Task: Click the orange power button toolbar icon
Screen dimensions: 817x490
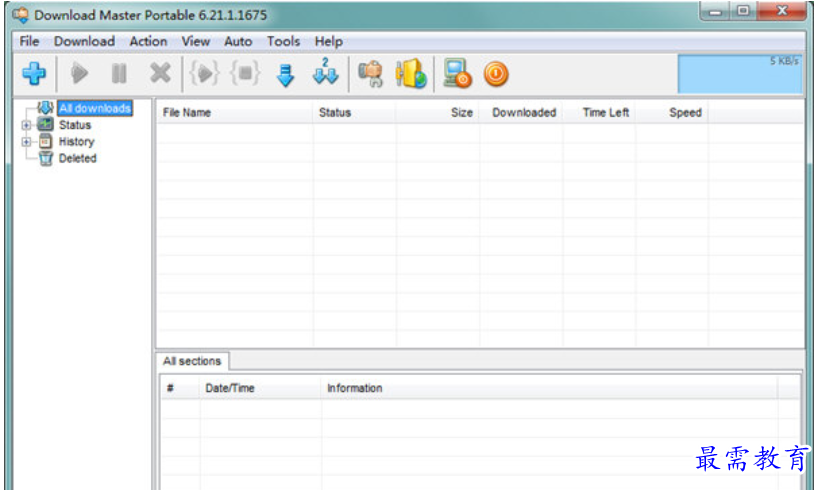Action: click(x=496, y=74)
